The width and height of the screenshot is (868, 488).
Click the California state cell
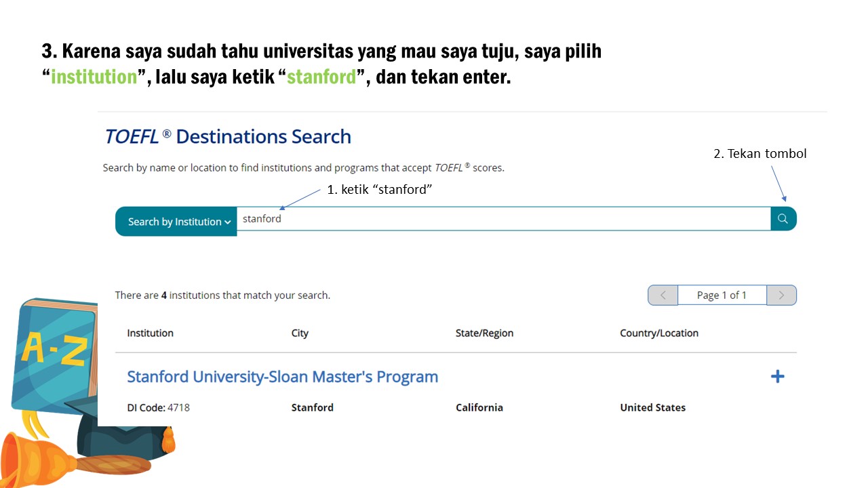point(479,407)
